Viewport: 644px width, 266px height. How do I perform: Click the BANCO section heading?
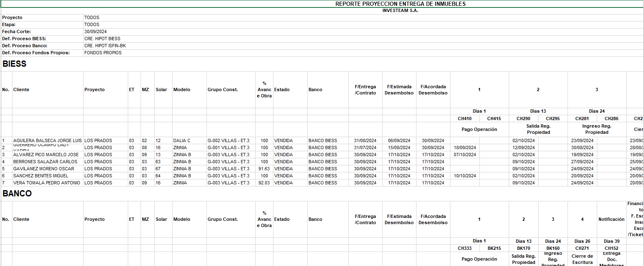[x=17, y=193]
